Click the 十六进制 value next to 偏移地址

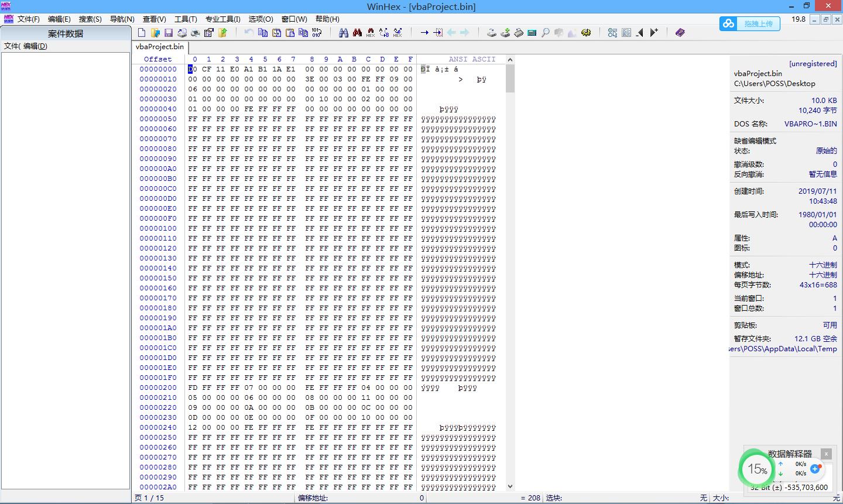(823, 275)
